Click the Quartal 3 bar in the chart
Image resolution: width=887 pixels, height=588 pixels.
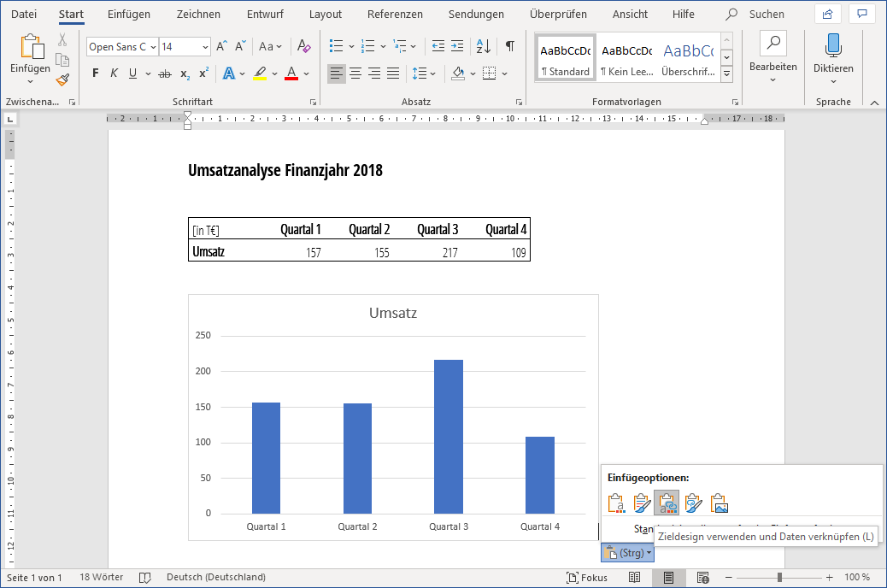coord(449,437)
